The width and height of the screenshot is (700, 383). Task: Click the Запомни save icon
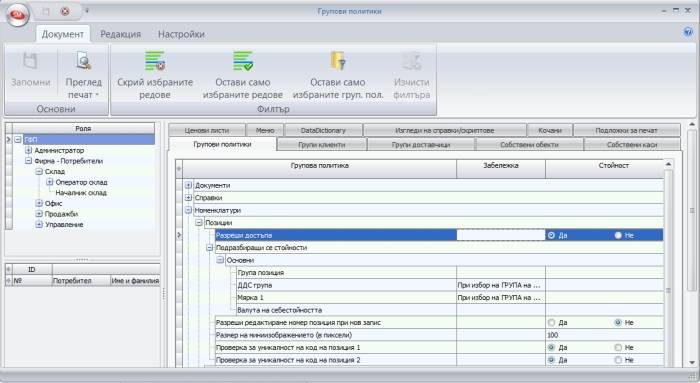[x=30, y=62]
